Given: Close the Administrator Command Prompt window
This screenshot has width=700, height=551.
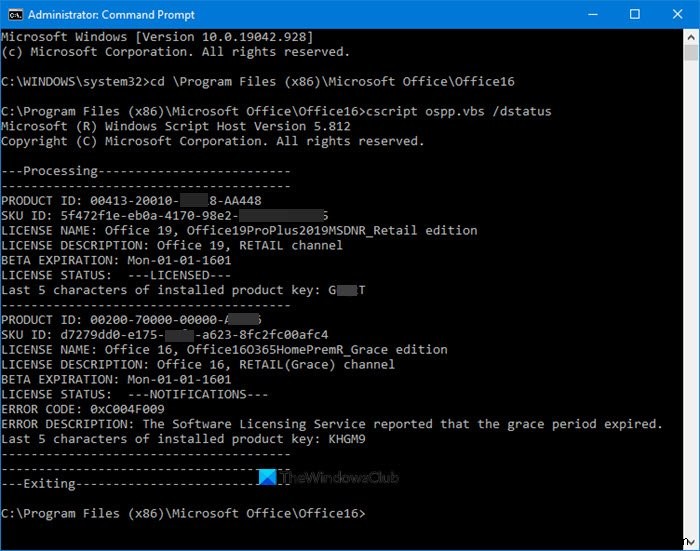Looking at the screenshot, I should (x=677, y=14).
